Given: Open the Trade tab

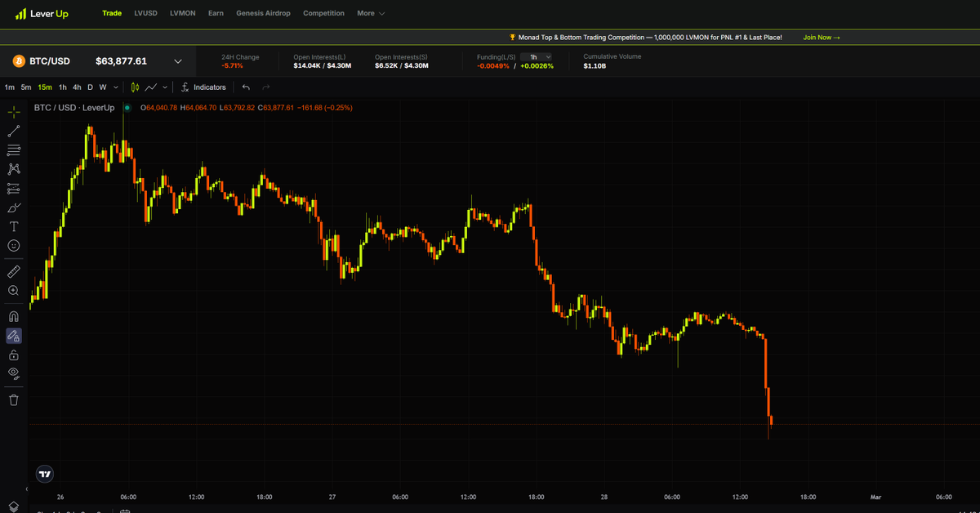Looking at the screenshot, I should (112, 13).
